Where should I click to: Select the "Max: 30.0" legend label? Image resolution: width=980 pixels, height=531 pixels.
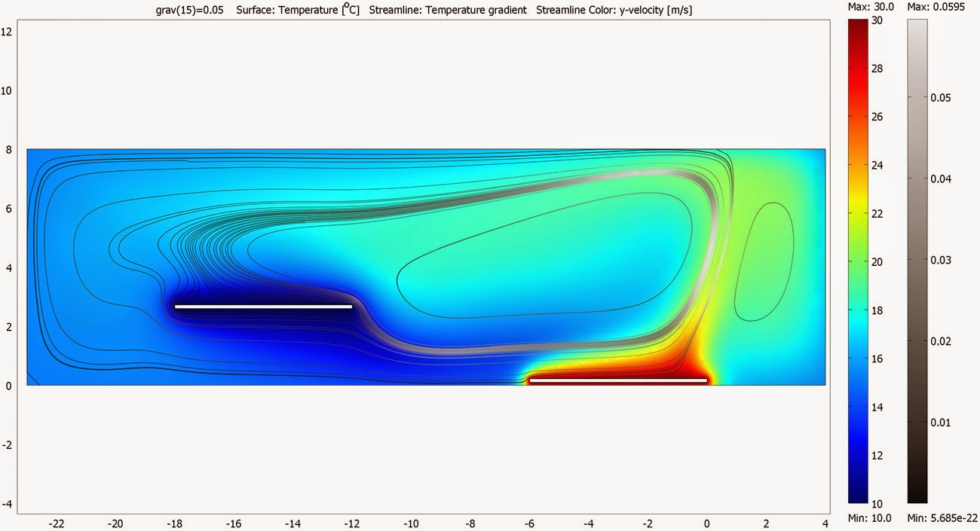tap(871, 7)
